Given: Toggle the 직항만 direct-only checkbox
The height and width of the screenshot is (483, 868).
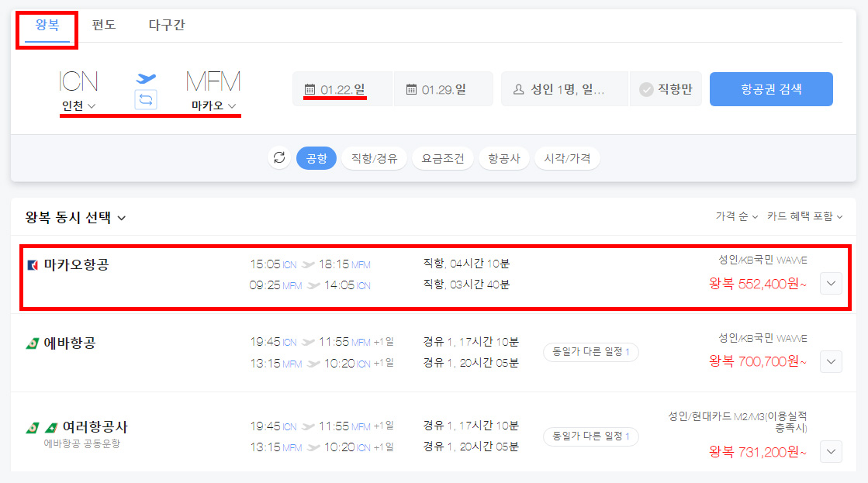Looking at the screenshot, I should (646, 89).
